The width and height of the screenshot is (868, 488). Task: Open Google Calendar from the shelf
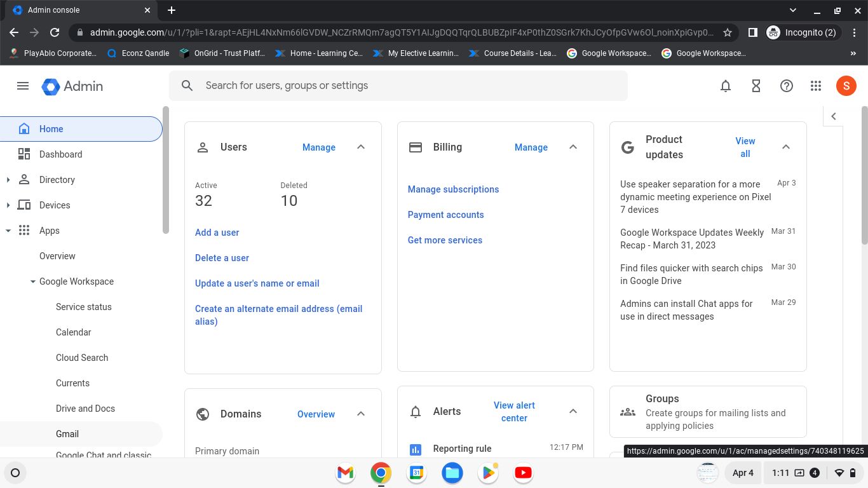pos(416,473)
